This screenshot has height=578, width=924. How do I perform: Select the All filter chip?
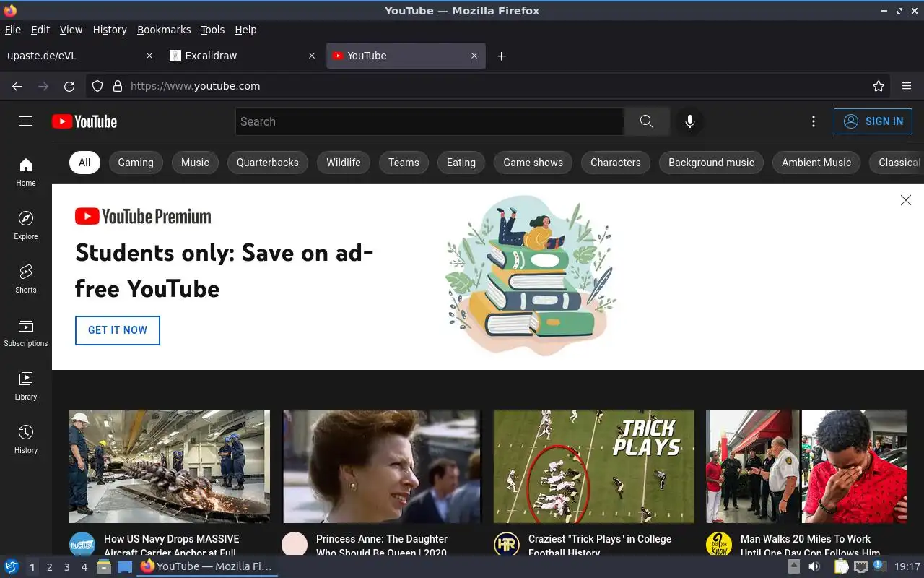click(x=84, y=163)
